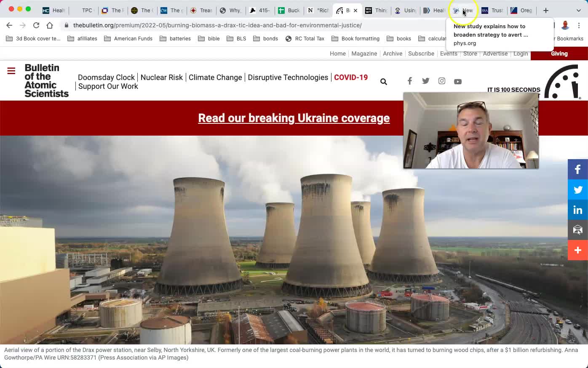Share article via Facebook side button

(x=578, y=169)
